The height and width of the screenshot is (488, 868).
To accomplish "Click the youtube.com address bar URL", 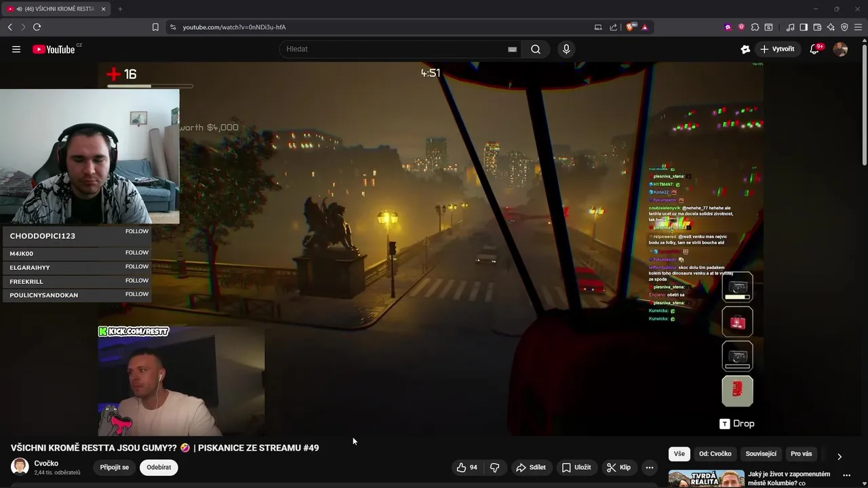I will (x=234, y=27).
